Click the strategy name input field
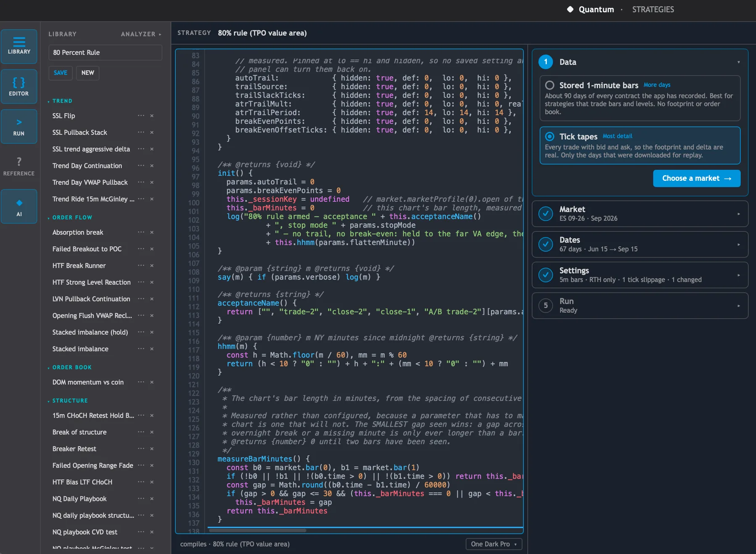 click(105, 53)
